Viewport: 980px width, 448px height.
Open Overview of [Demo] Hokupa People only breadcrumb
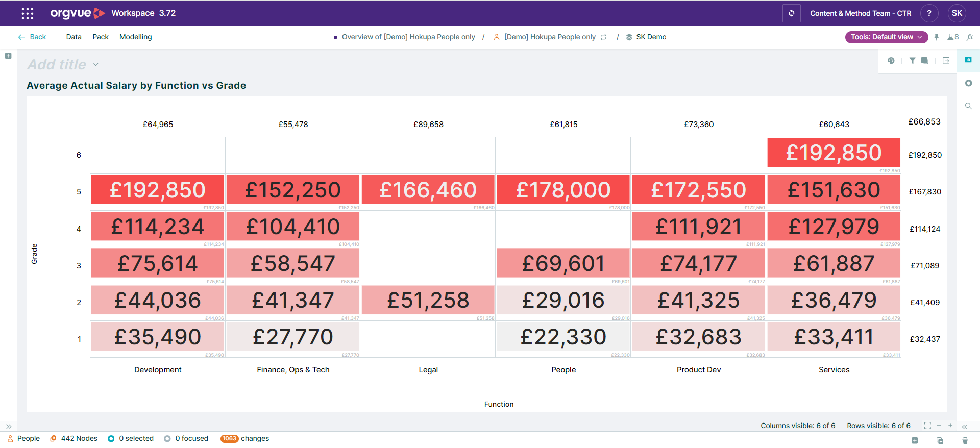pos(408,37)
